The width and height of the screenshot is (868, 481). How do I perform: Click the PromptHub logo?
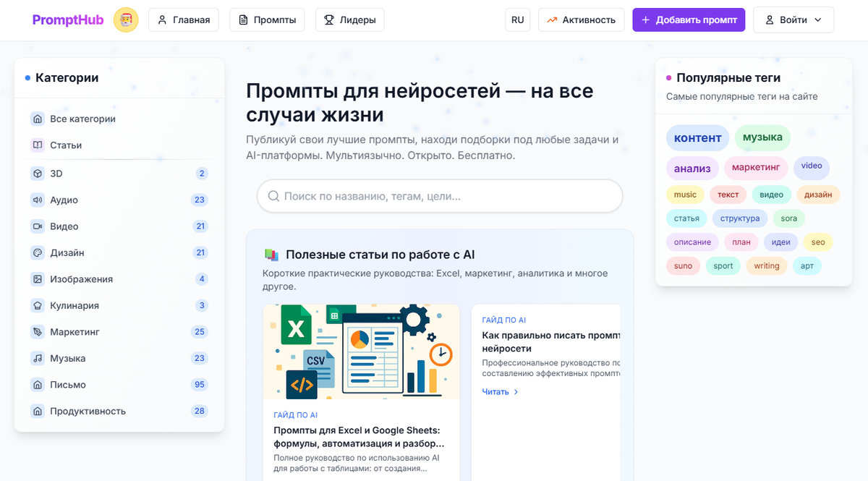click(x=68, y=20)
